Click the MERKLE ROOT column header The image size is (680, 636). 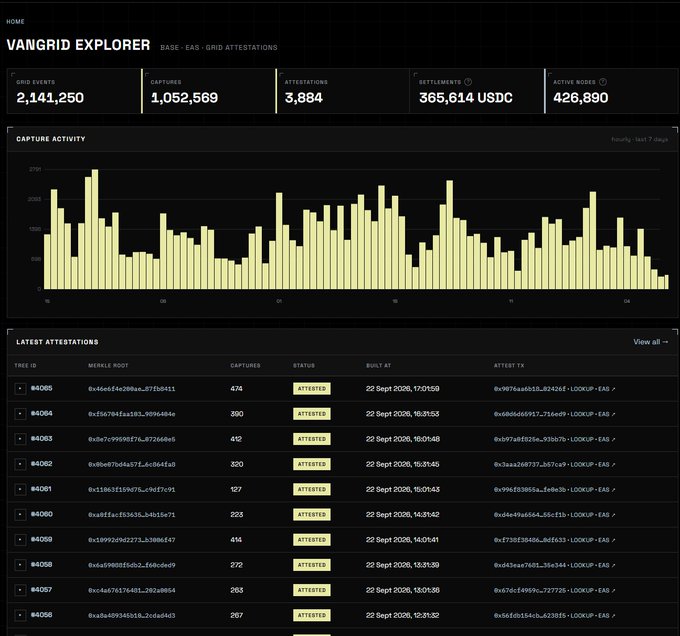click(x=108, y=365)
